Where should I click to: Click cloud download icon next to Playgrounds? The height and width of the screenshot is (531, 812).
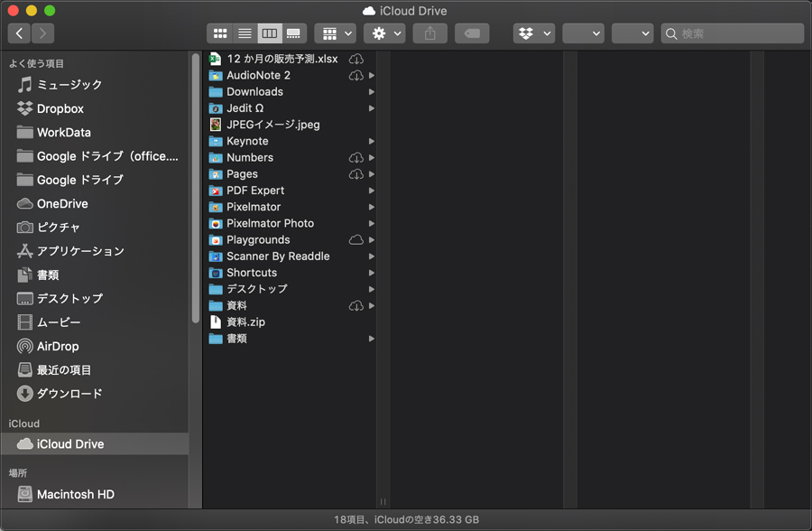(356, 239)
